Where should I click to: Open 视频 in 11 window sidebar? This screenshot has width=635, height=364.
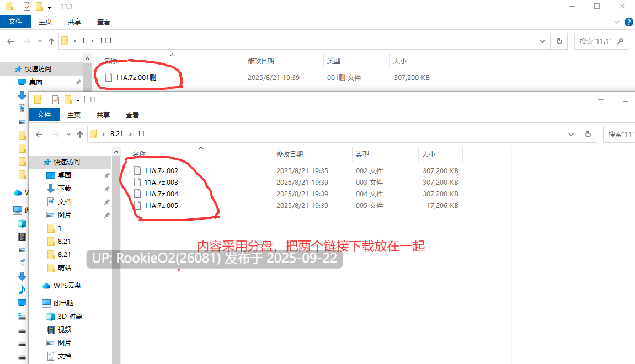tap(65, 330)
